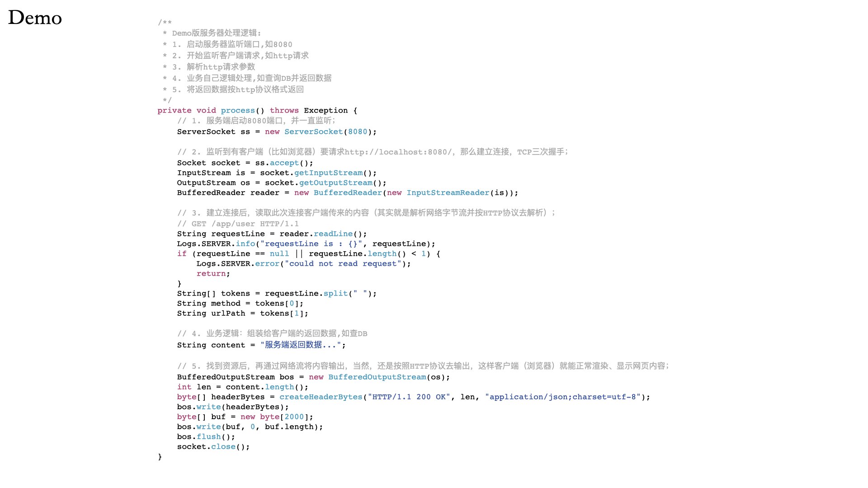Click line 'Socket socket = ss.accept();'
This screenshot has width=868, height=488.
point(245,163)
